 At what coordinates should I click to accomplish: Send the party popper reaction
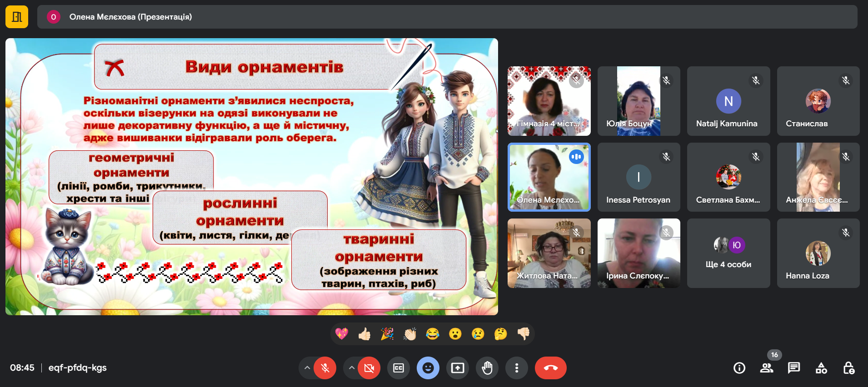(387, 334)
